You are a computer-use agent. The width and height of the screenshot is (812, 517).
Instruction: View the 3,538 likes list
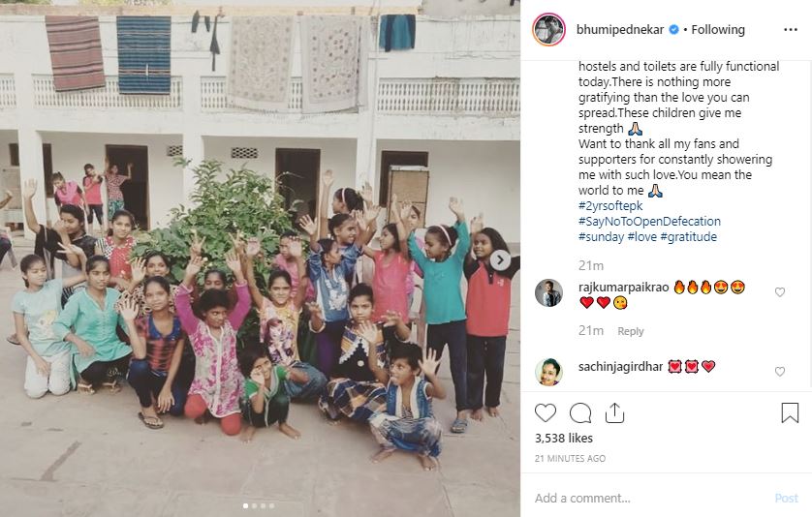(563, 439)
